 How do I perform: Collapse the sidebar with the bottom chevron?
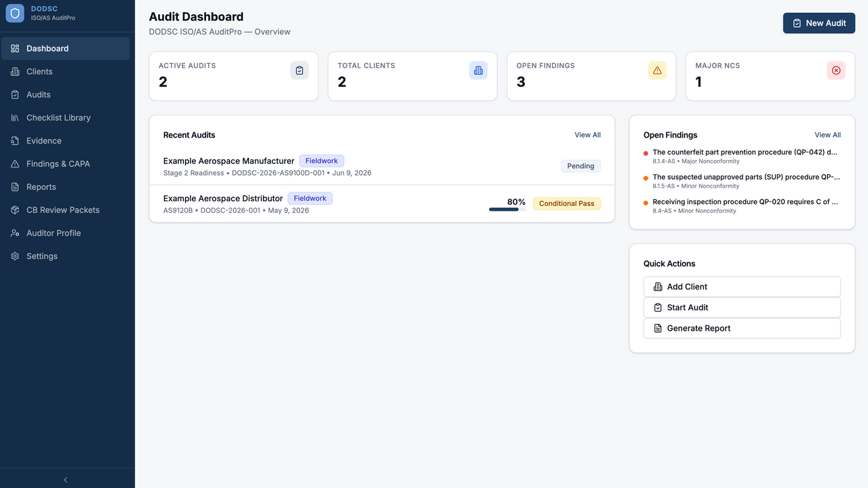(66, 480)
